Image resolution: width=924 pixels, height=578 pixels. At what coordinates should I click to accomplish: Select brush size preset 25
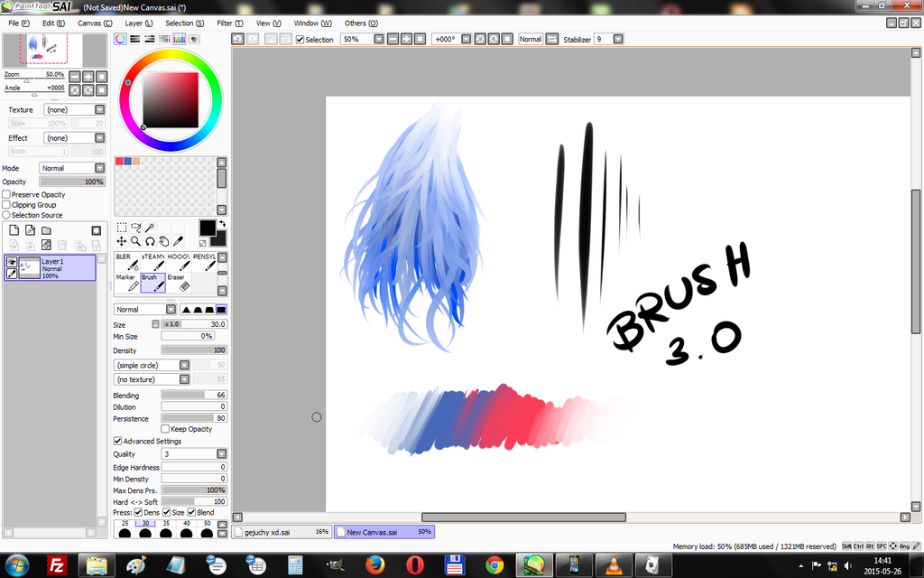[x=125, y=529]
